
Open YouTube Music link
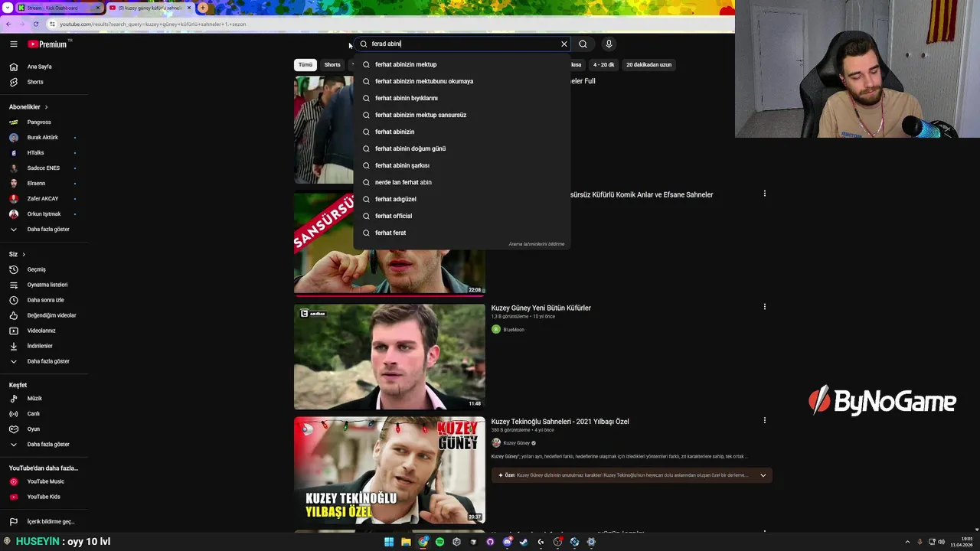pyautogui.click(x=44, y=481)
